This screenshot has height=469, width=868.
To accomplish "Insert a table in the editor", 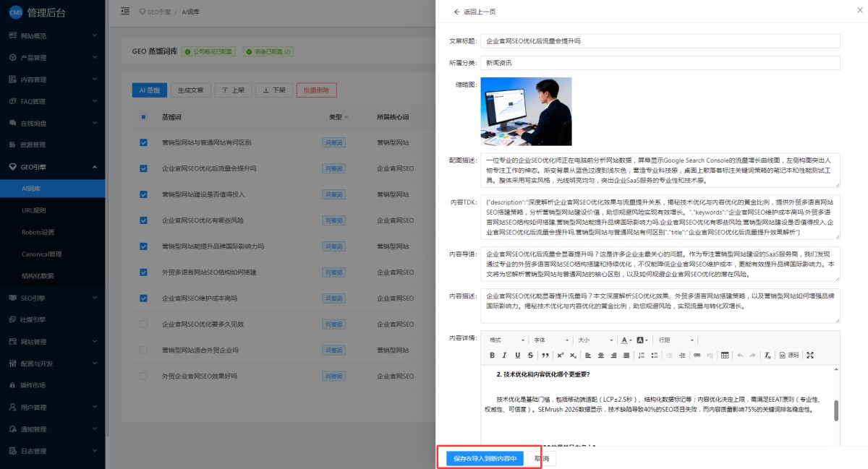I will click(725, 356).
